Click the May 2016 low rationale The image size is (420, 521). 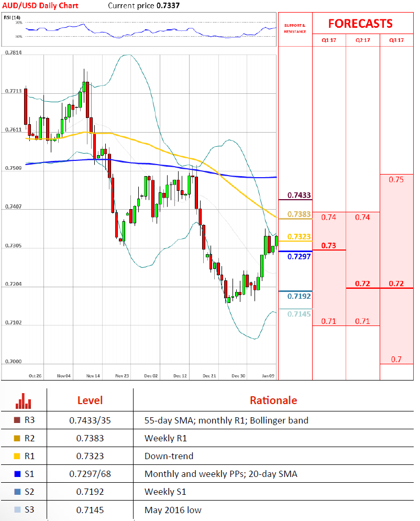(x=173, y=510)
